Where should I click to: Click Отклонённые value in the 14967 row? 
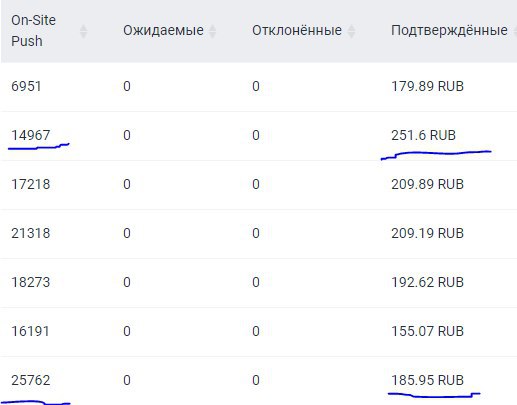(x=256, y=135)
